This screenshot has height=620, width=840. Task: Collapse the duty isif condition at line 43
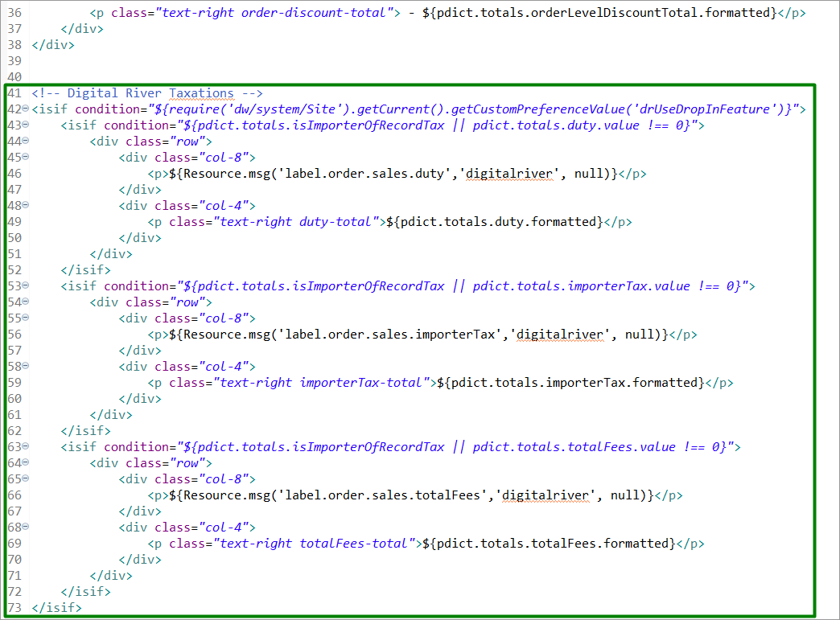pyautogui.click(x=26, y=125)
